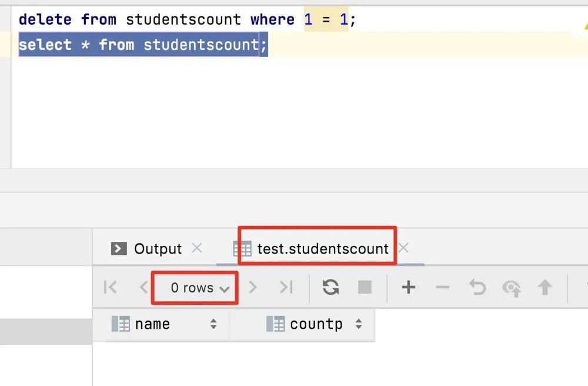
Task: Open the 0 rows page-size dropdown
Action: click(194, 287)
